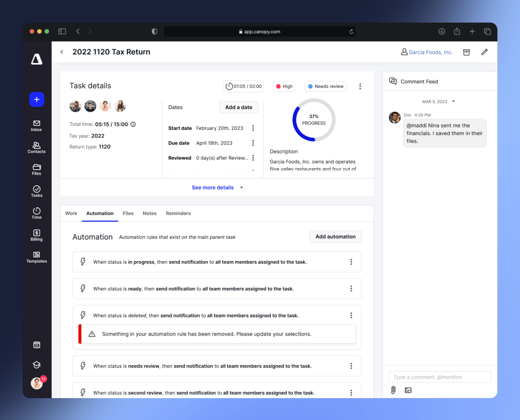Open the Tasks section
Viewport: 520px width, 420px height.
tap(37, 192)
